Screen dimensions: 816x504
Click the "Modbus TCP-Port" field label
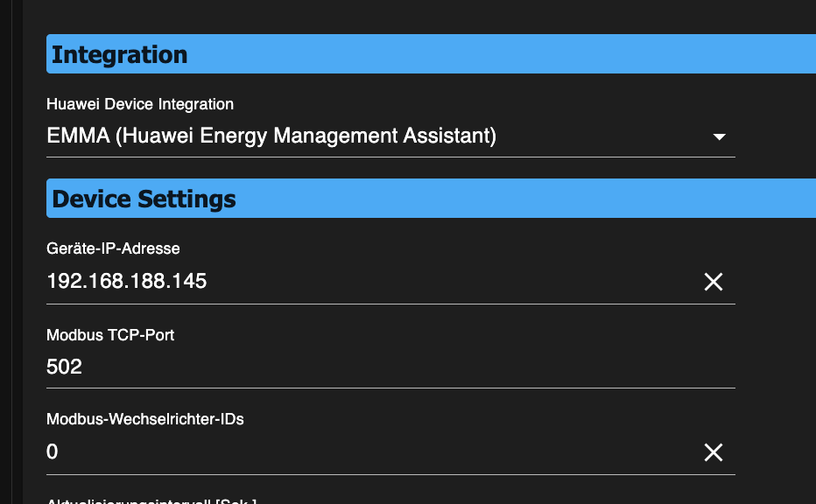click(110, 335)
